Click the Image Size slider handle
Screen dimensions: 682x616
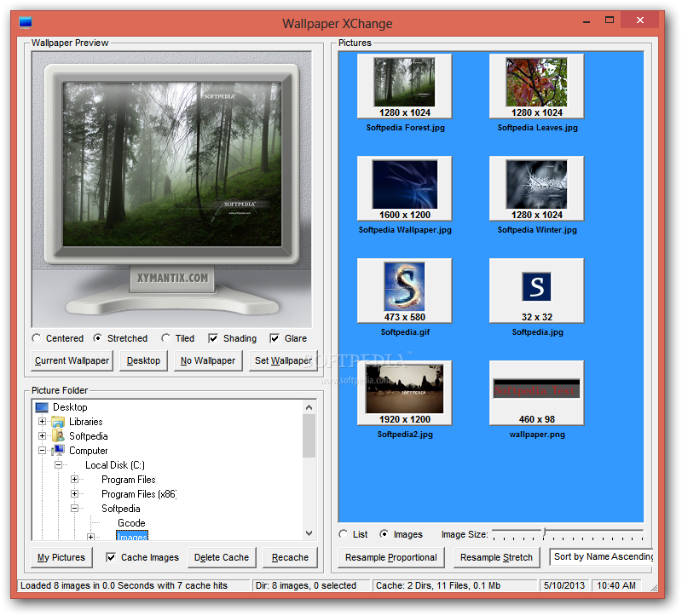click(x=544, y=533)
